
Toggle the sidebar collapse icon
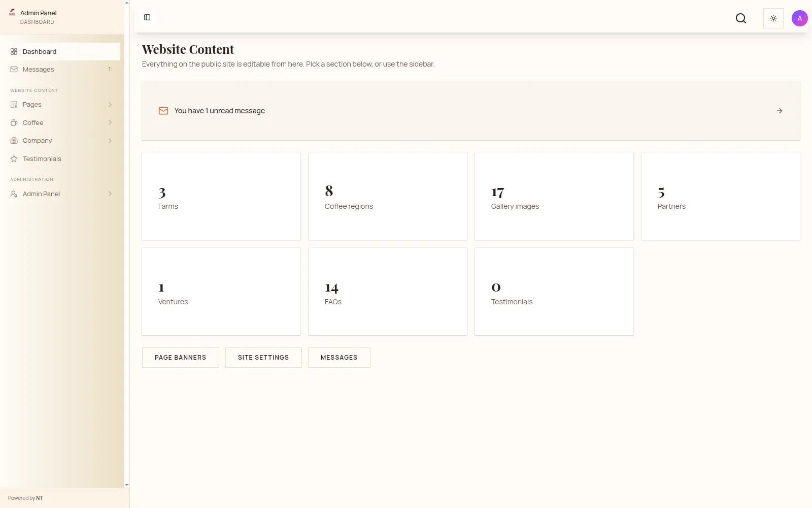click(147, 17)
